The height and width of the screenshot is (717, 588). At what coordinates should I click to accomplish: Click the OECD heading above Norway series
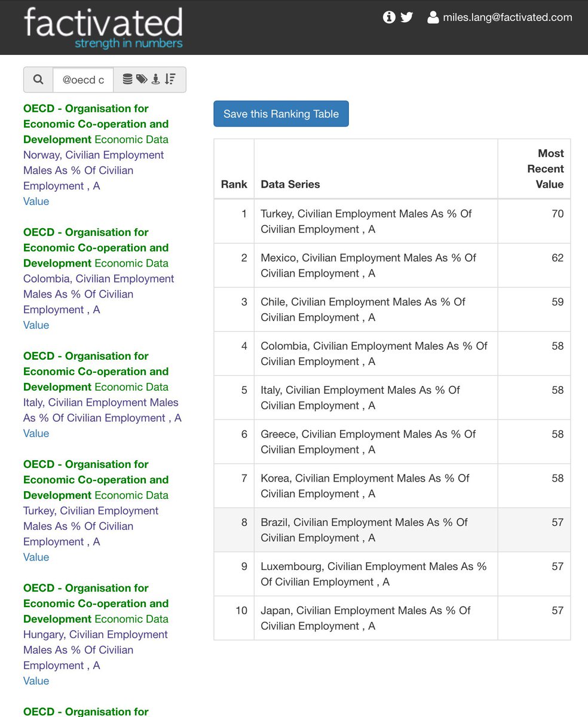96,124
